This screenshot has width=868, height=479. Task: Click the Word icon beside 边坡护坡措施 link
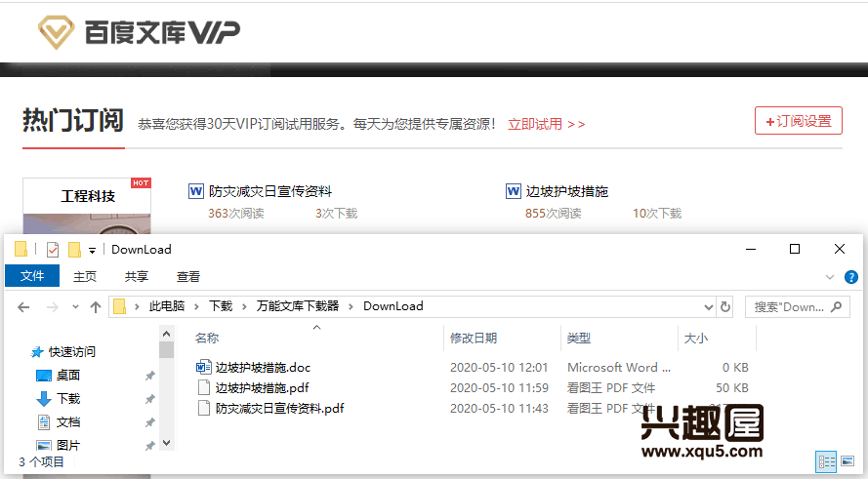point(514,191)
